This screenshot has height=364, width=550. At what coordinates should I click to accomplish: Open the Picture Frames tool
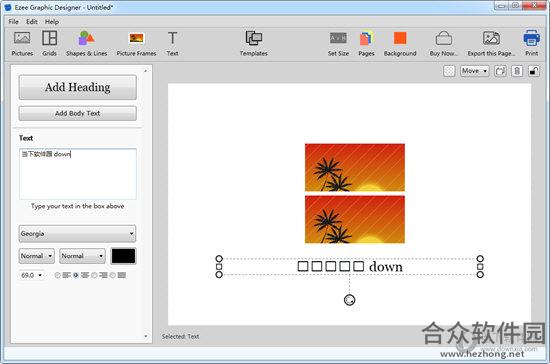click(x=136, y=43)
